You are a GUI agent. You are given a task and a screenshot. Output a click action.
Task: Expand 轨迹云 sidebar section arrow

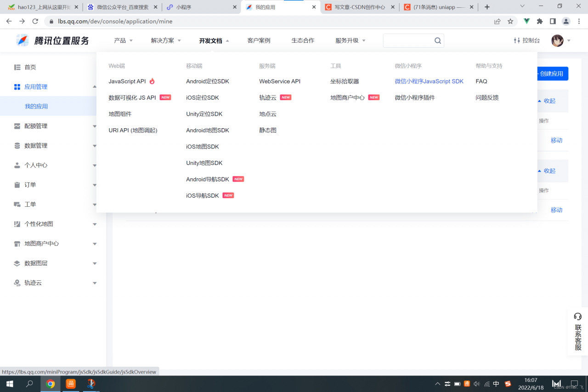pos(95,283)
